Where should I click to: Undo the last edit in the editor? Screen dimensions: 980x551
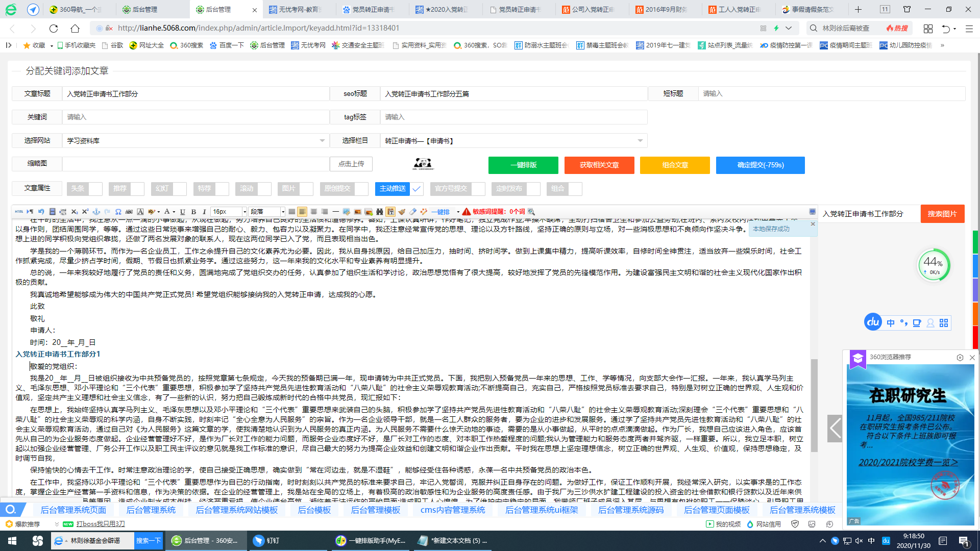[41, 211]
